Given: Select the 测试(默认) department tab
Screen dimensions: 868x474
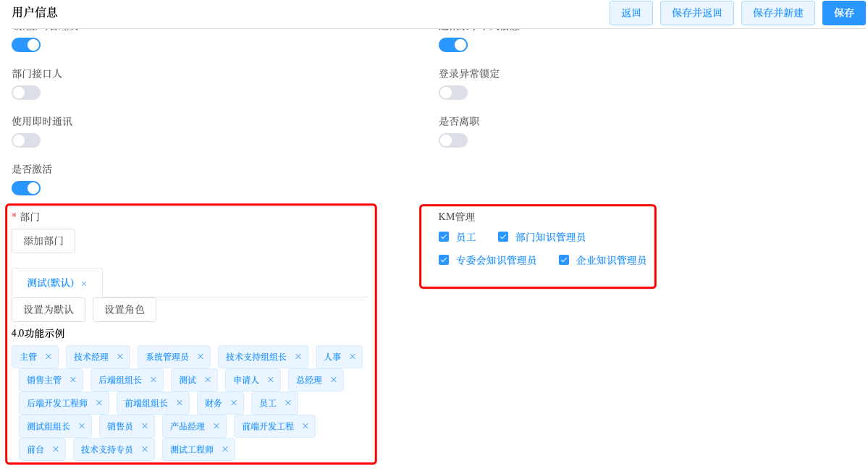Looking at the screenshot, I should click(x=51, y=283).
